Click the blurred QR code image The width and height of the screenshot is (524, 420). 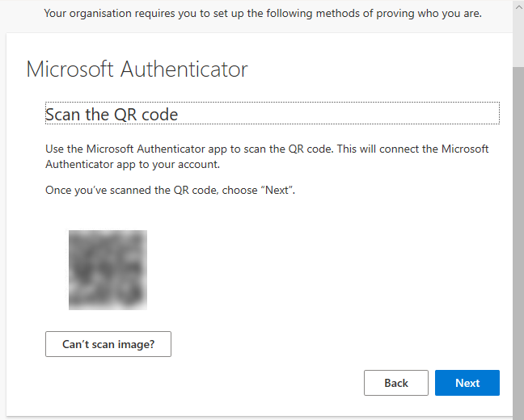(x=108, y=270)
